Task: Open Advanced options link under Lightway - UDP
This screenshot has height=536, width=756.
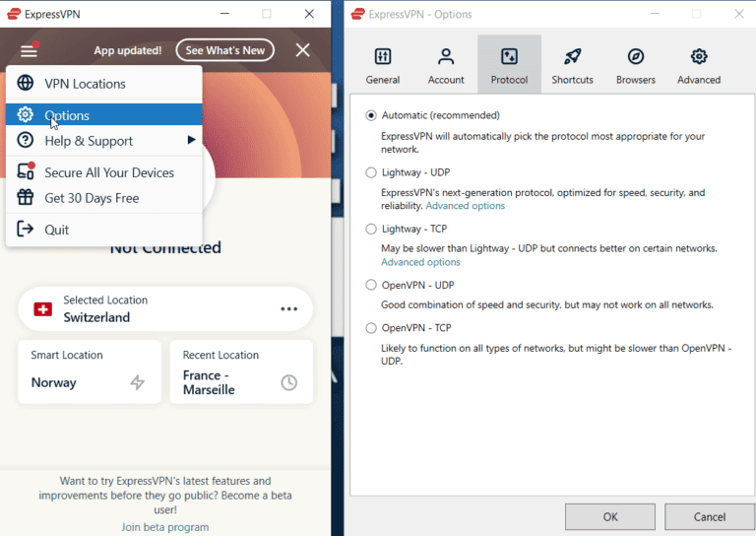Action: (466, 206)
